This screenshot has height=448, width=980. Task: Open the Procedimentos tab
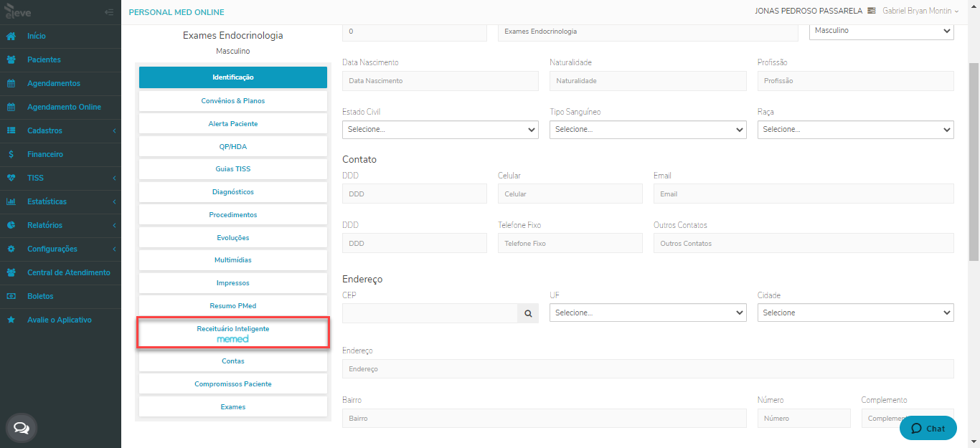(x=233, y=215)
